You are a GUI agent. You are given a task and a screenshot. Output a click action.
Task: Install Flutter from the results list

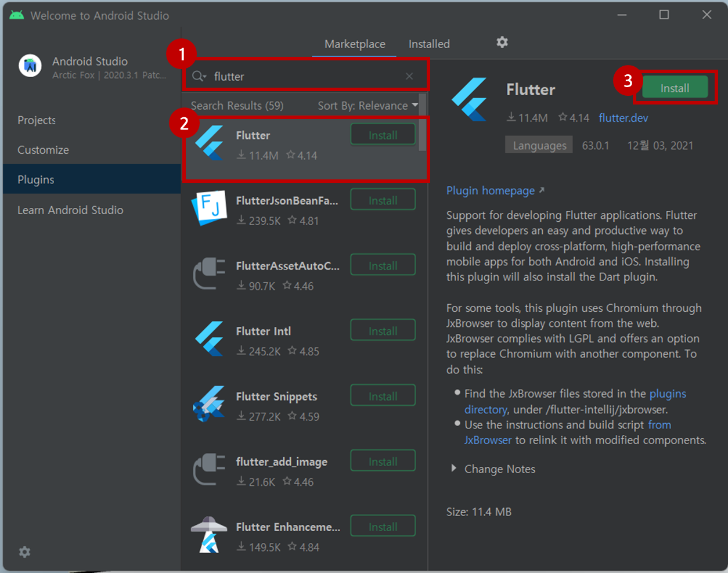(x=383, y=135)
